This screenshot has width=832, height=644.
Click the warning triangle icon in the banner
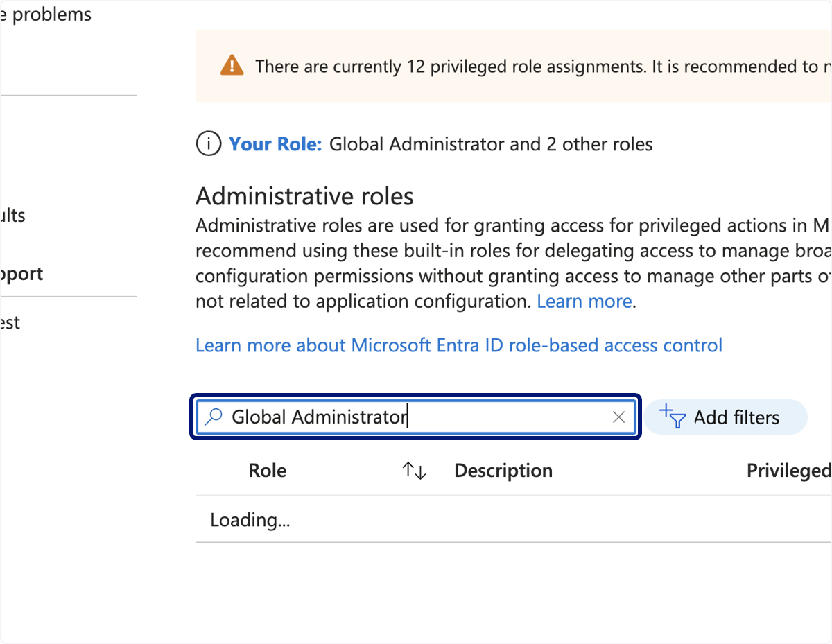click(x=232, y=66)
